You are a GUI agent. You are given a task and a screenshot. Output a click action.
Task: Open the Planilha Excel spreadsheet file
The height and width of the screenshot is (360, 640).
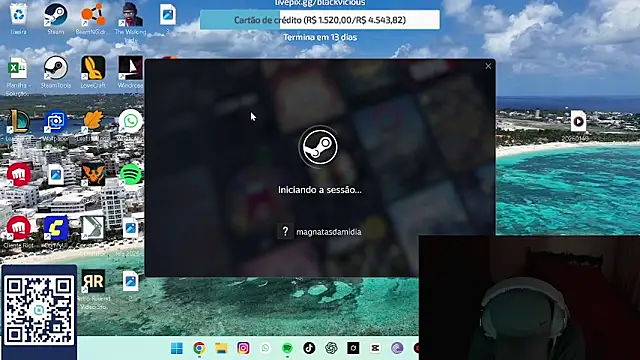pyautogui.click(x=18, y=76)
